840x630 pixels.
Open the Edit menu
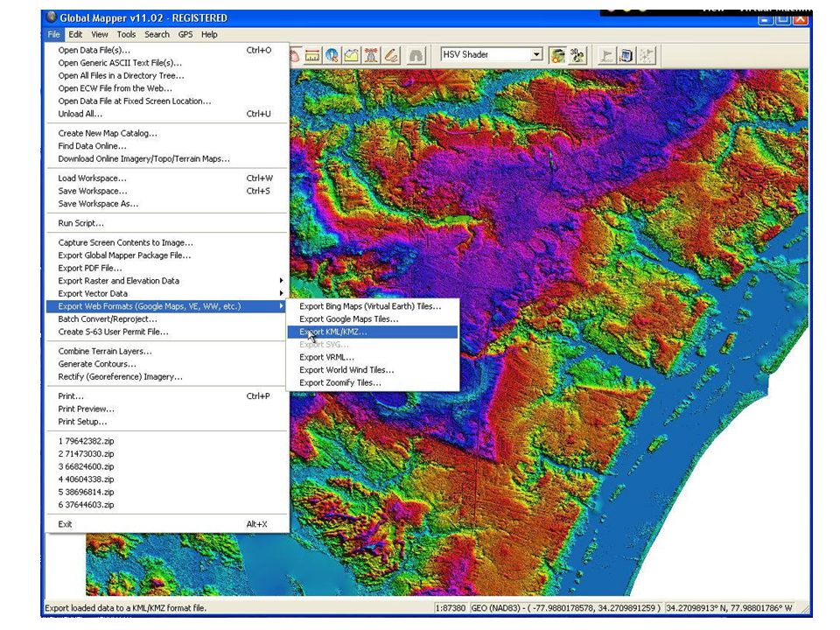(75, 34)
